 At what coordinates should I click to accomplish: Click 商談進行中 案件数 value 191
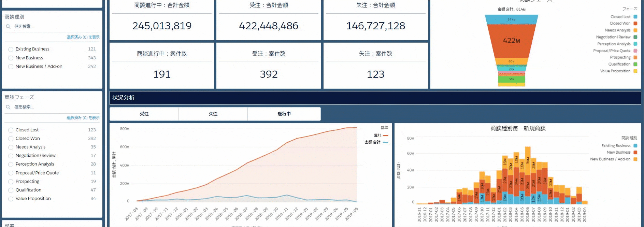(x=162, y=74)
